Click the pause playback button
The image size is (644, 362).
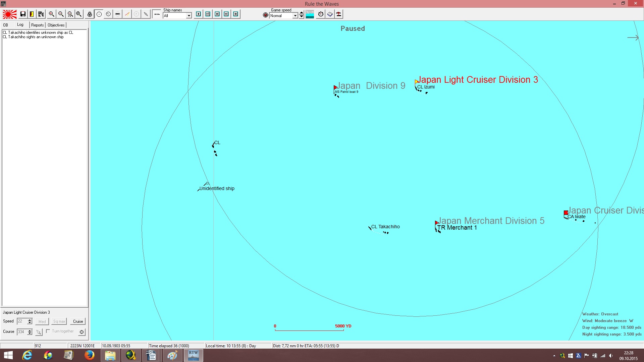tap(236, 14)
